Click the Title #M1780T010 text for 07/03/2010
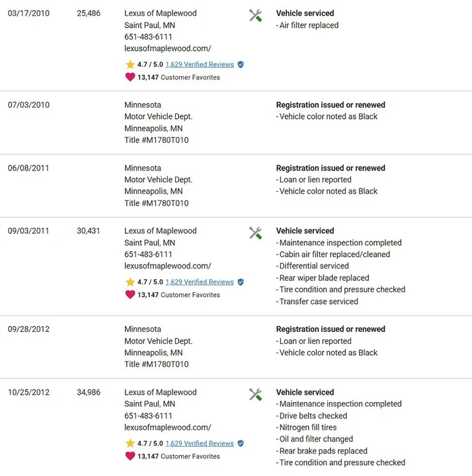The image size is (472, 476). pos(156,140)
